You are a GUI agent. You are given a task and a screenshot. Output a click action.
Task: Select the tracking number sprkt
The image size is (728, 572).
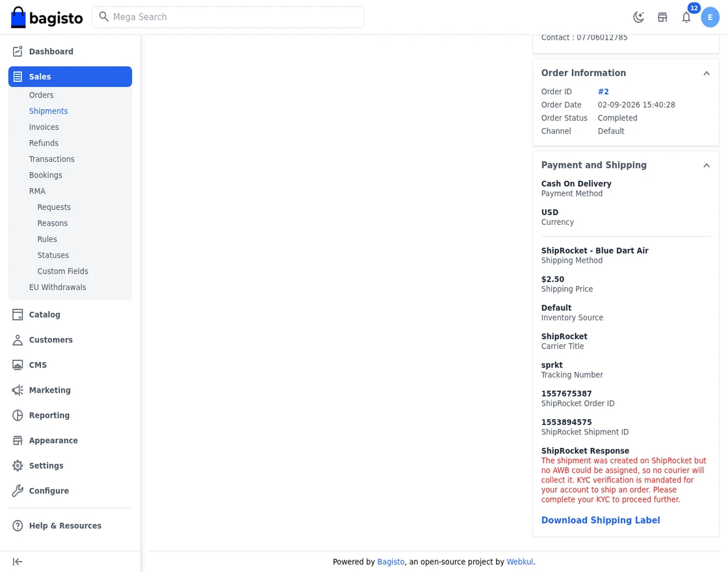click(x=552, y=365)
